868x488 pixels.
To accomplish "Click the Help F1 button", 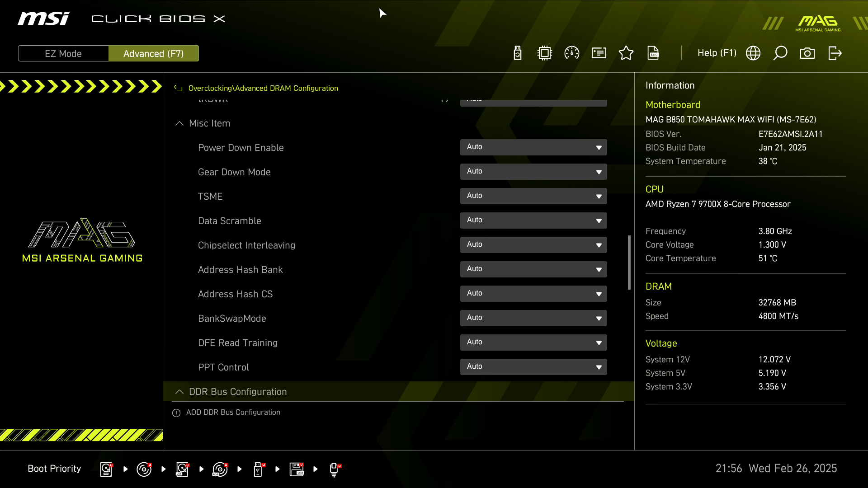I will click(x=717, y=53).
